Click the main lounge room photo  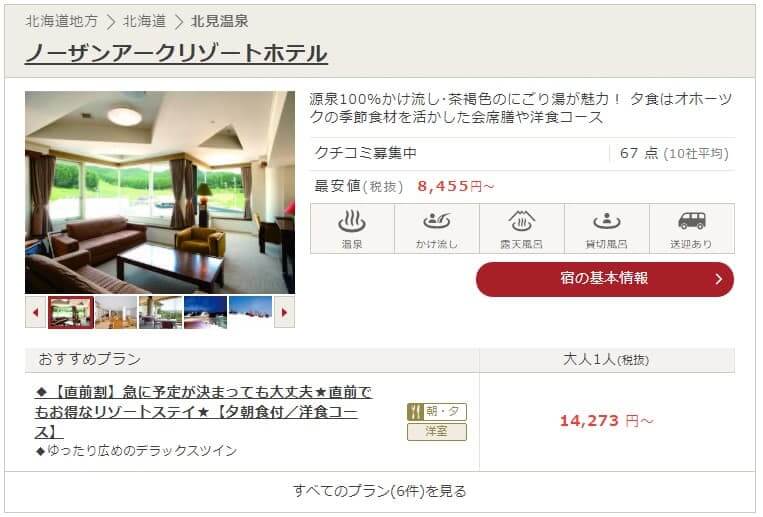(160, 193)
